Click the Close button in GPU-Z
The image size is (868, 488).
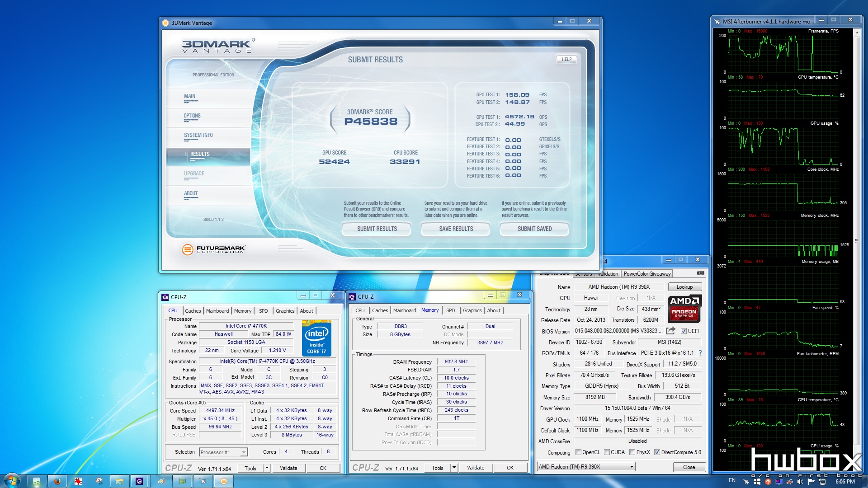pyautogui.click(x=689, y=467)
